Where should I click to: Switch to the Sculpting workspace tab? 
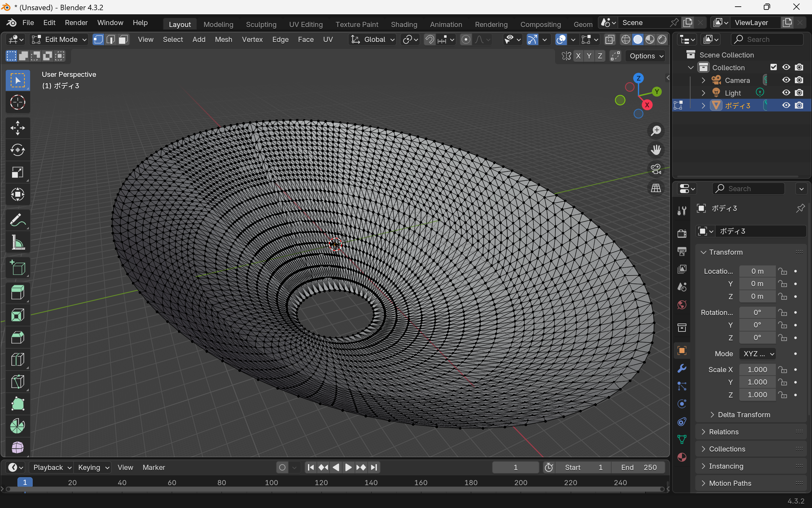(261, 24)
